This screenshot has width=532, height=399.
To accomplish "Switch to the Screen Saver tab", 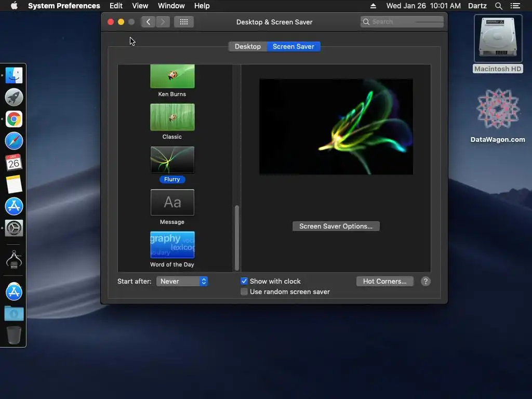I will point(294,46).
